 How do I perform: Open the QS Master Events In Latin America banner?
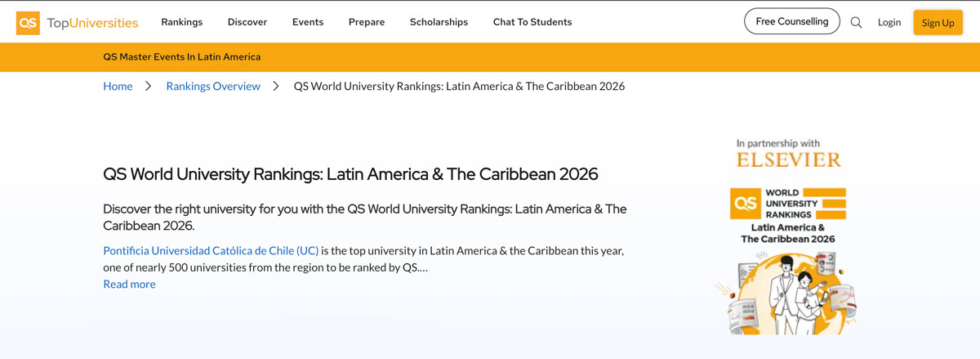[182, 57]
